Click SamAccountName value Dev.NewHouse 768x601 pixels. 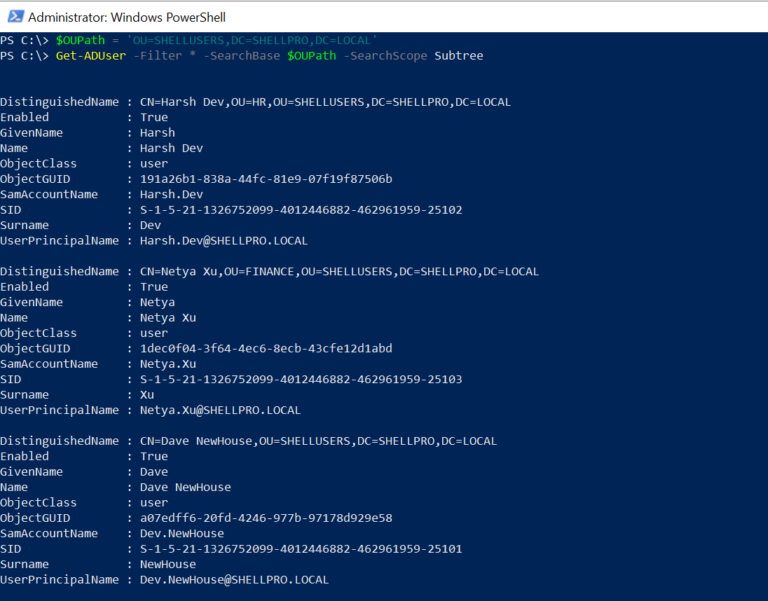pos(182,533)
